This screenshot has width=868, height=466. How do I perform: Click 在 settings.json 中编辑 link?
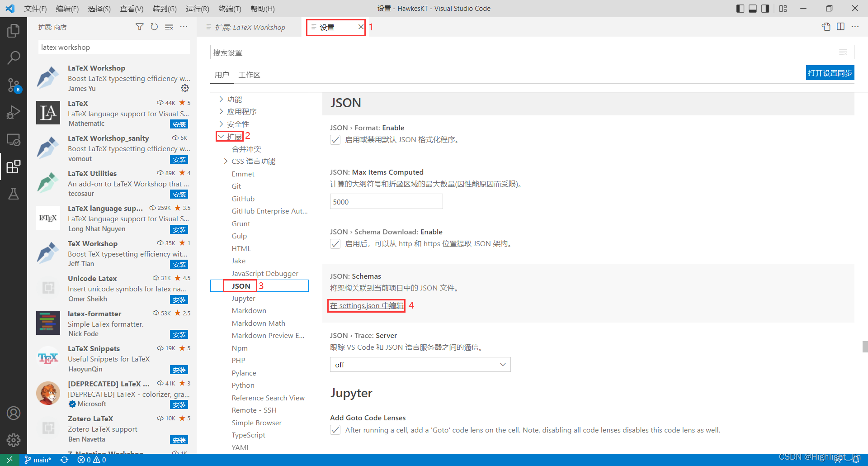click(367, 306)
